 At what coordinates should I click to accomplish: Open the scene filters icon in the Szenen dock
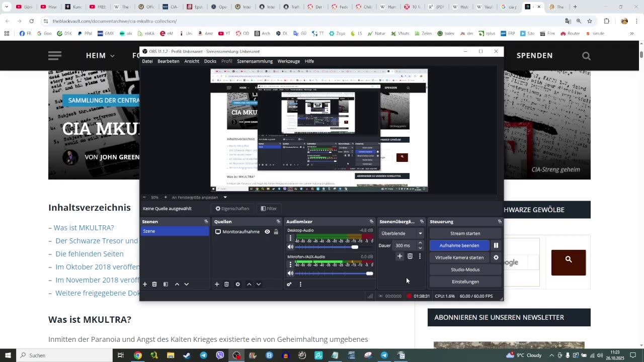166,284
